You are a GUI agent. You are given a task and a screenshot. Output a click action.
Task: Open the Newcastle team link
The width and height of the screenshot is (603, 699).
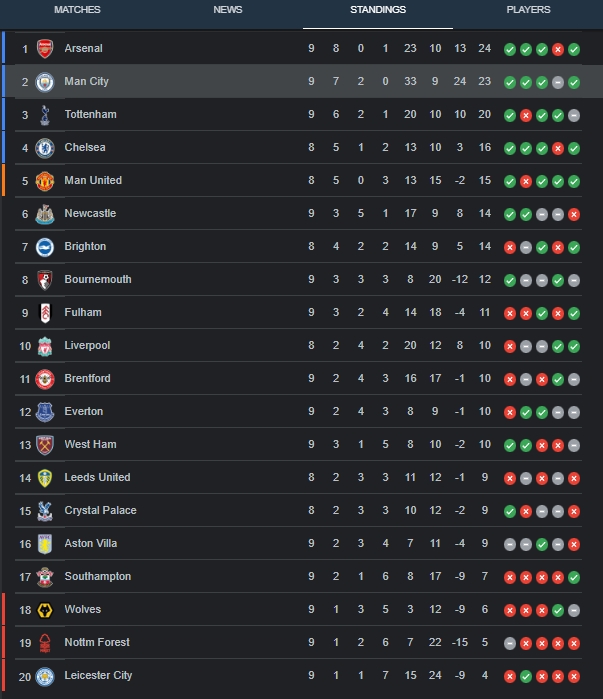pyautogui.click(x=90, y=213)
